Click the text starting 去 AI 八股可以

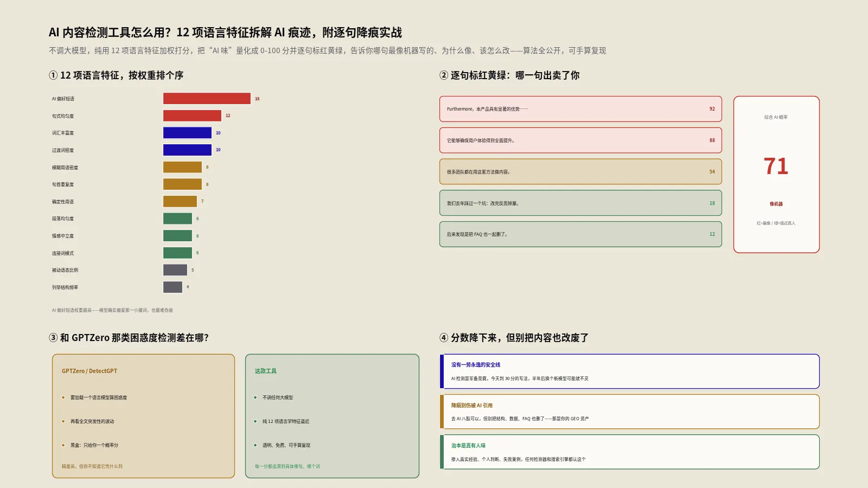point(520,419)
